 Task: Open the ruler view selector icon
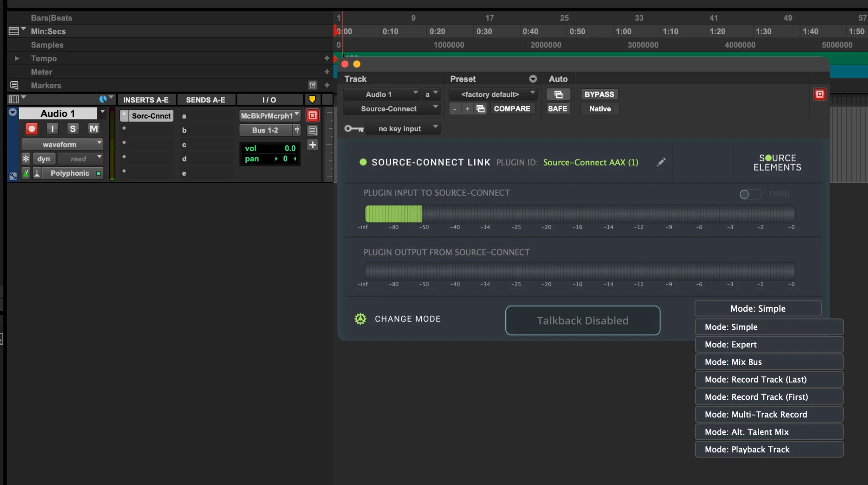tap(17, 30)
